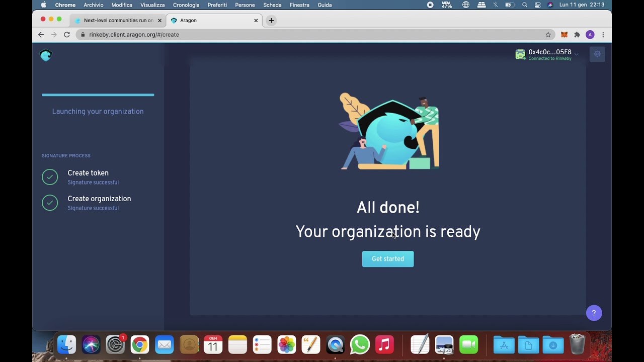The height and width of the screenshot is (362, 644).
Task: Open the Visualizza menu
Action: [x=152, y=5]
